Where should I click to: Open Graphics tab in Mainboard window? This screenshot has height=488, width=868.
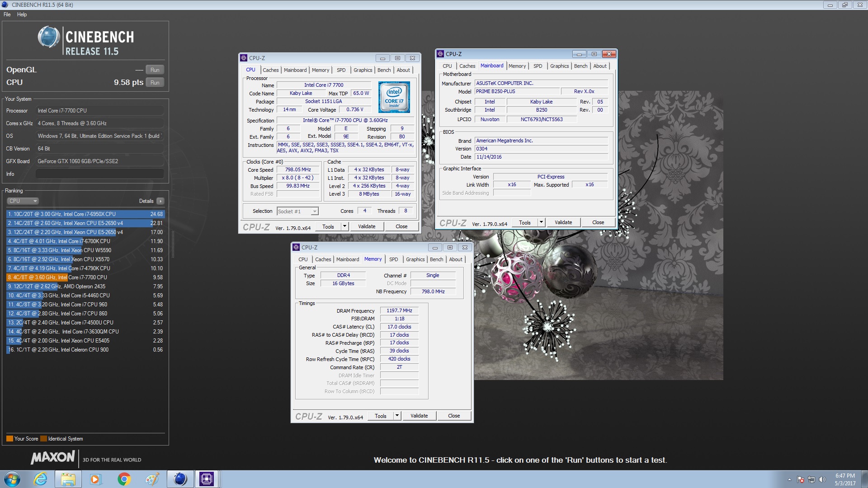(x=559, y=66)
